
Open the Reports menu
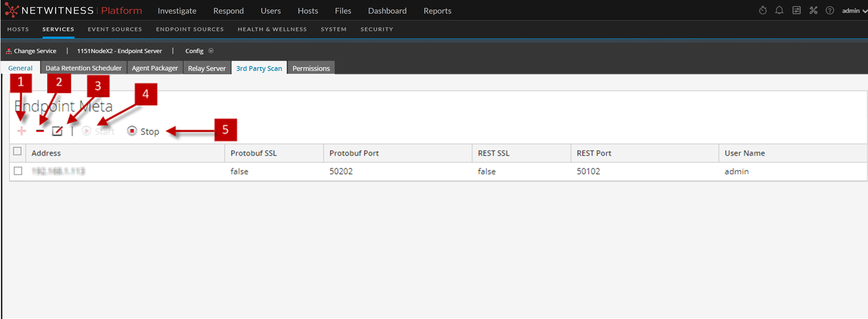437,10
